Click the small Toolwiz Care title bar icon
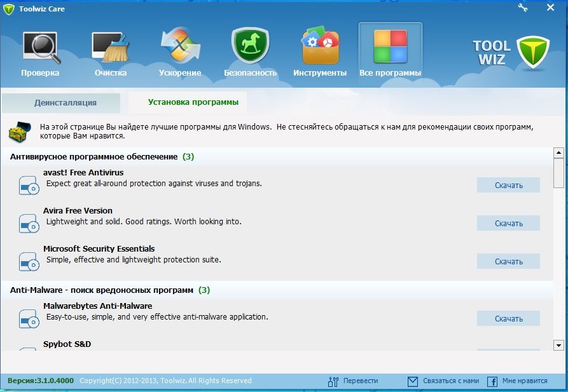This screenshot has height=392, width=568. point(8,9)
